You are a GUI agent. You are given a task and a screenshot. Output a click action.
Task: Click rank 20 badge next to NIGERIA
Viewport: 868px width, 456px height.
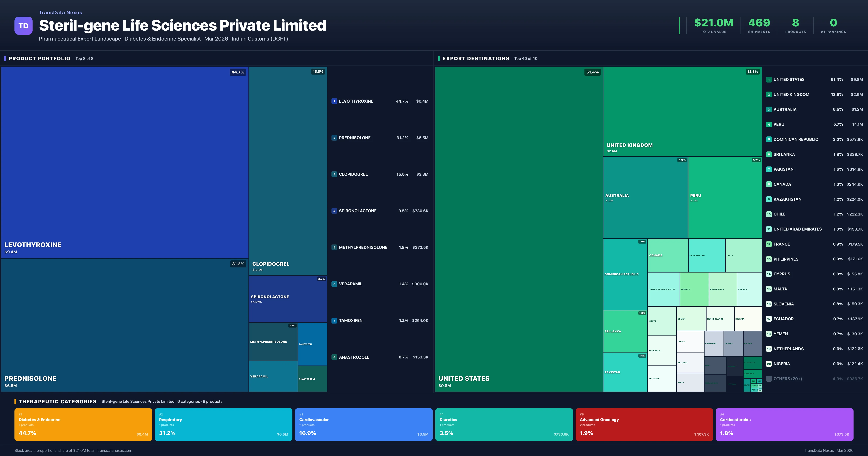click(x=769, y=364)
